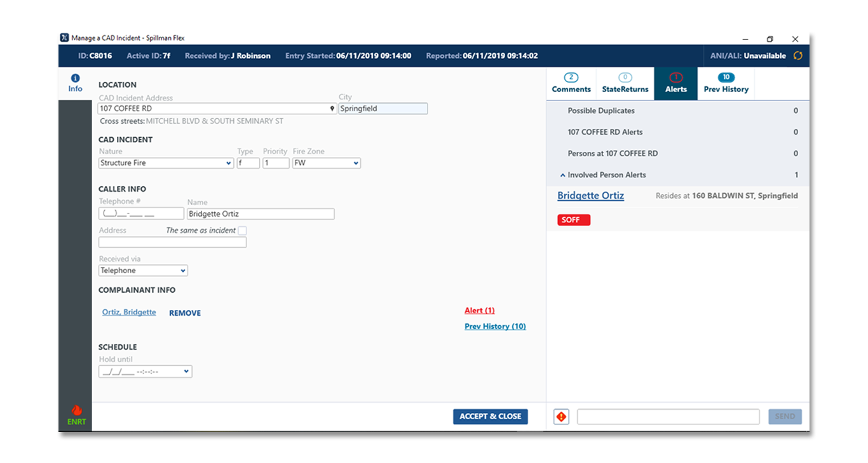Open the Prev History tab
This screenshot has width=868, height=463.
coord(726,84)
